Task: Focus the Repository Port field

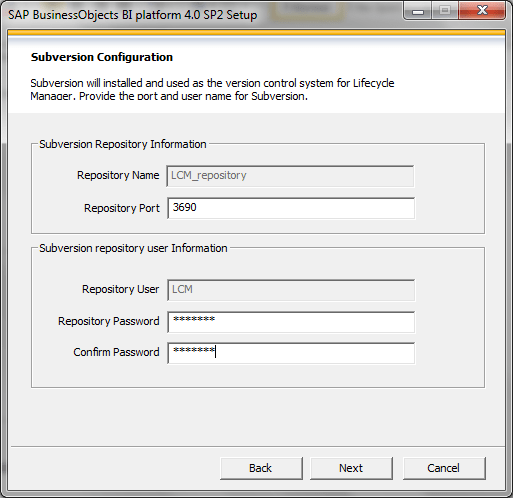Action: click(291, 208)
